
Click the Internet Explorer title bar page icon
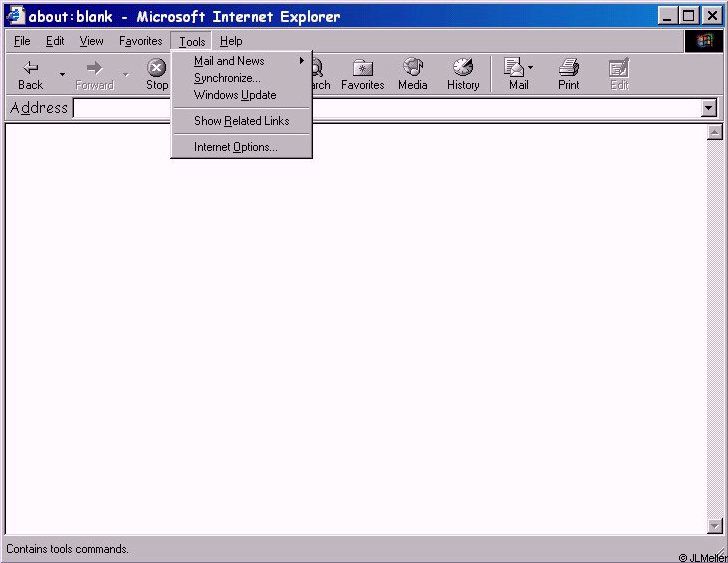click(x=15, y=16)
